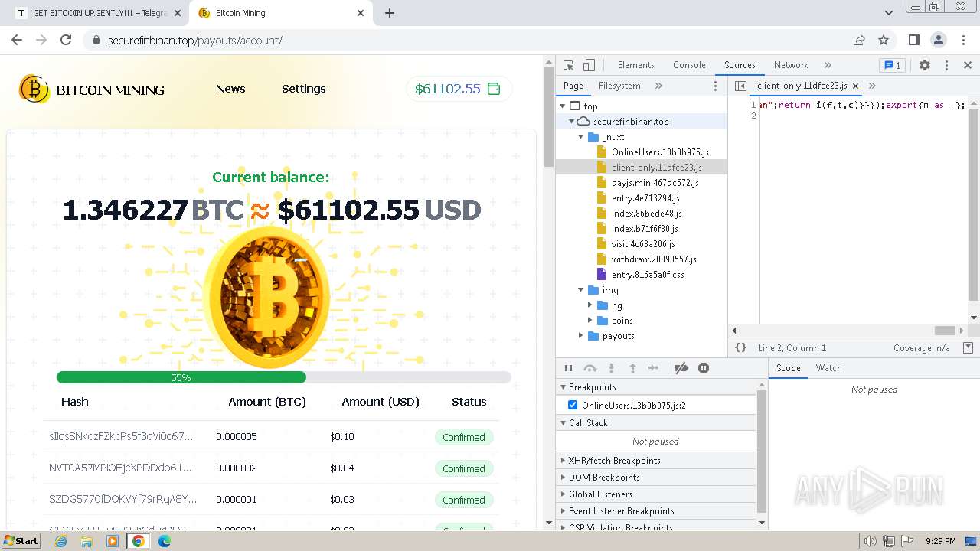Close the client-only.11dfce23.js editor tab

click(x=855, y=86)
